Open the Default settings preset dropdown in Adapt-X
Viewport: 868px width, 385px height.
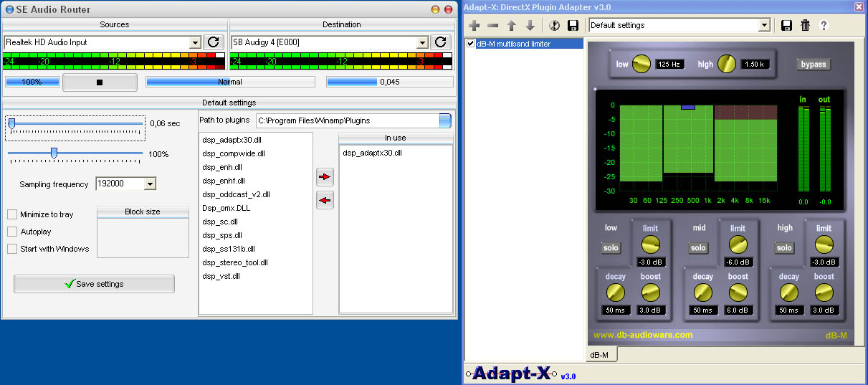click(764, 25)
